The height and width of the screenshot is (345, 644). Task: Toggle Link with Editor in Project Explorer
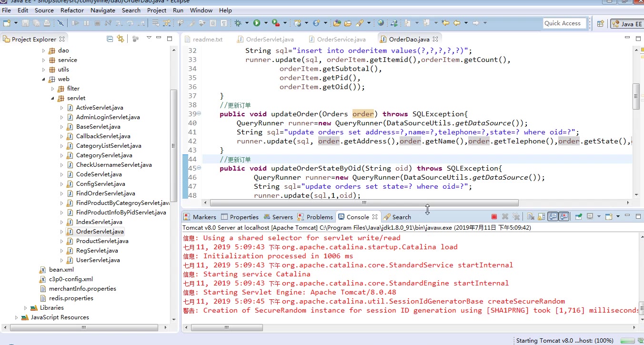coord(121,39)
